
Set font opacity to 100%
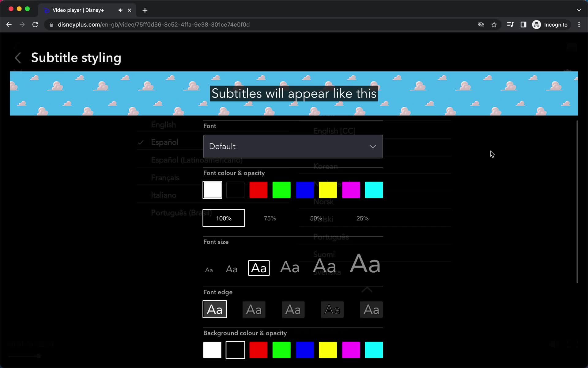(x=224, y=218)
